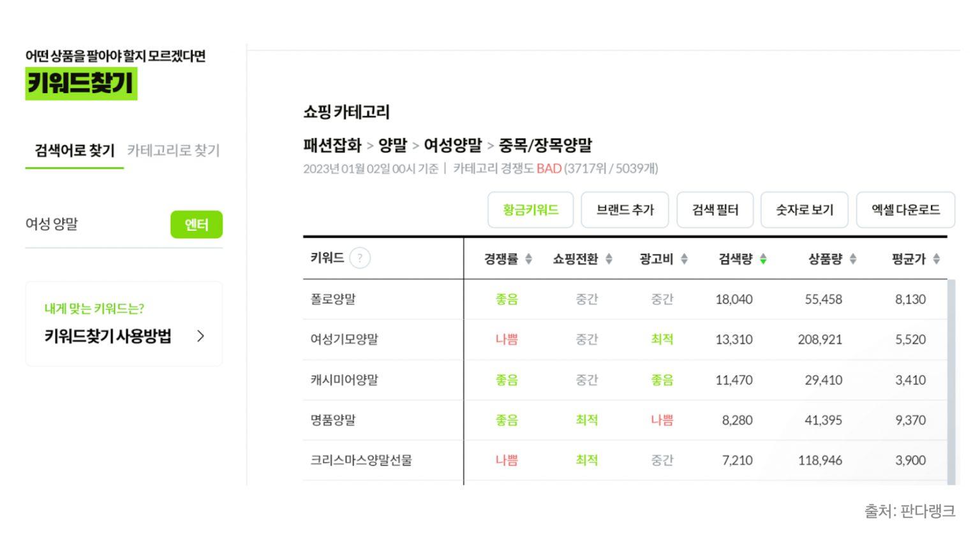Sort table by 쇼핑전환 column arrows
This screenshot has width=980, height=551.
tap(609, 259)
